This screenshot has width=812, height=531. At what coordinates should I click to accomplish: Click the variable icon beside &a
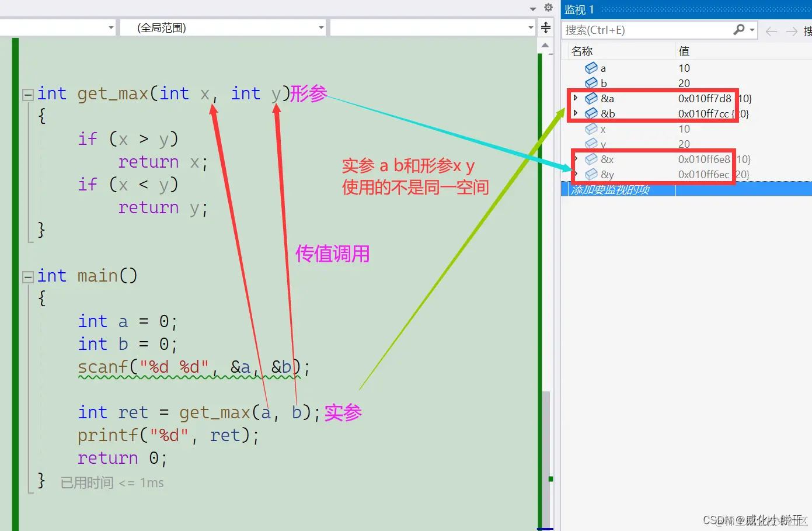591,98
